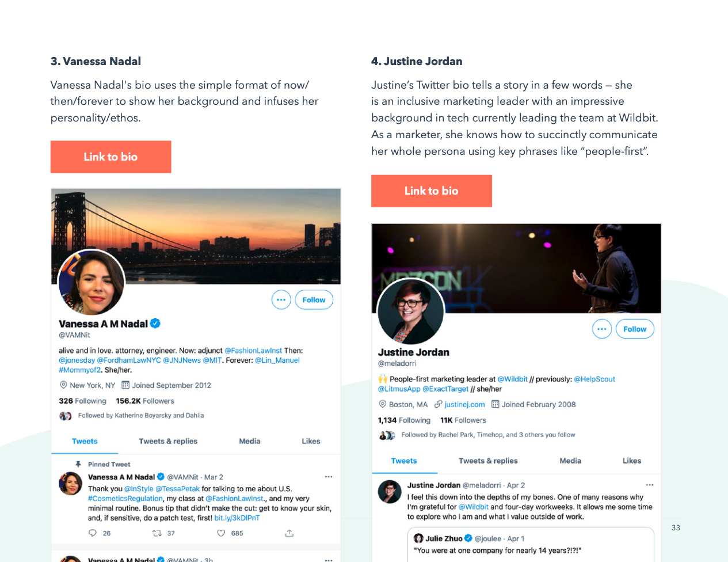
Task: Open the @FashionLawInst link in Vanessa's bio
Action: (x=253, y=350)
